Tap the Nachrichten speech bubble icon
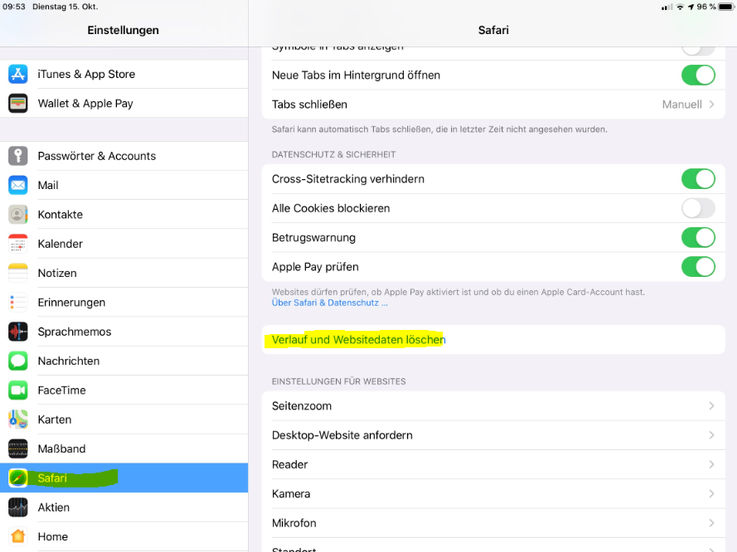This screenshot has width=737, height=552. tap(18, 361)
